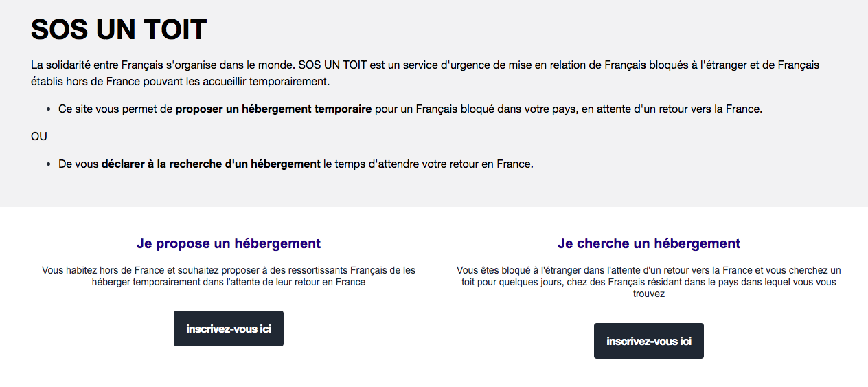Click bullet marker before "Ce site vous permet"
This screenshot has height=387, width=868.
pyautogui.click(x=48, y=109)
